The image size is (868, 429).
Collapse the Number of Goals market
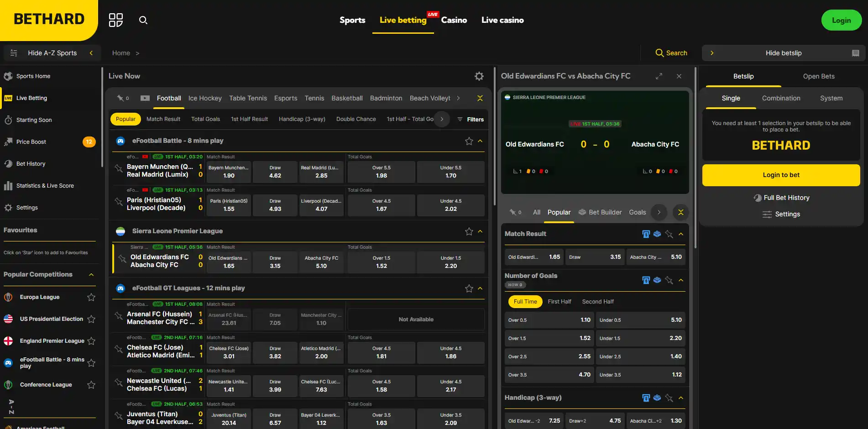click(x=681, y=280)
